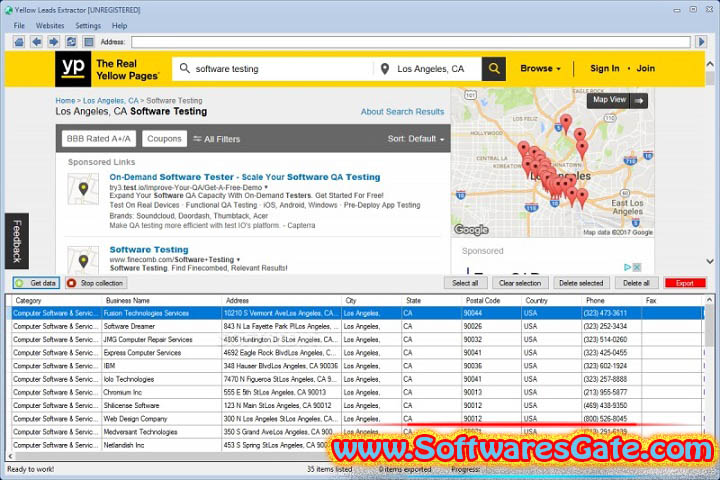Close the sponsored ad with X icon

(636, 267)
